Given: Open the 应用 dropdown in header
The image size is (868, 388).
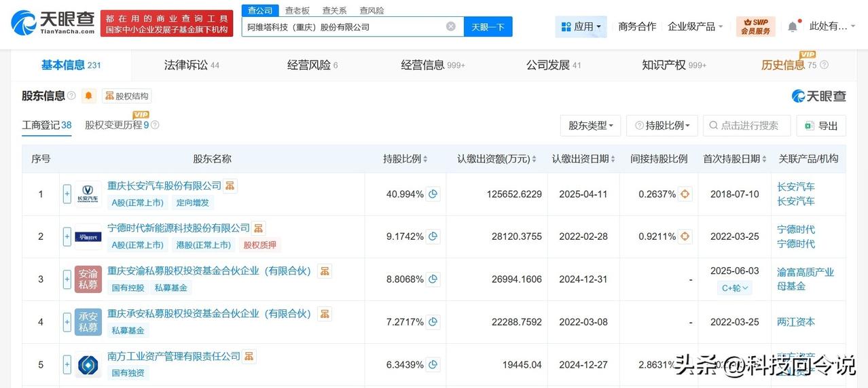Looking at the screenshot, I should [x=581, y=27].
